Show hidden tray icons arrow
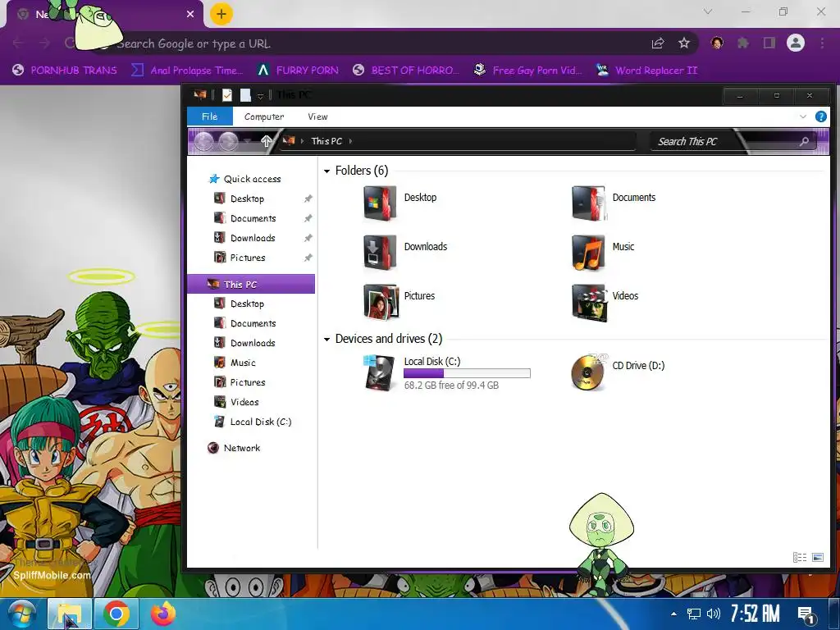Viewport: 840px width, 630px height. tap(673, 614)
